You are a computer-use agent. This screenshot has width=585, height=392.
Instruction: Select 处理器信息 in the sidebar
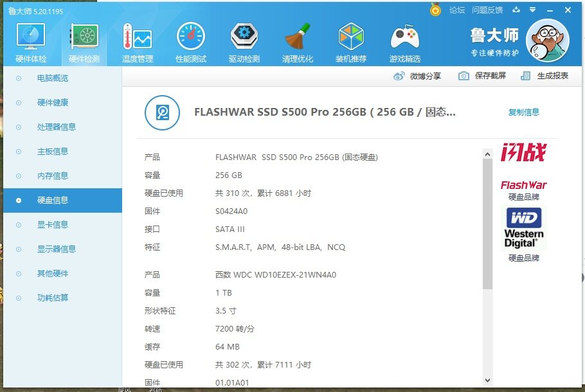coord(57,127)
